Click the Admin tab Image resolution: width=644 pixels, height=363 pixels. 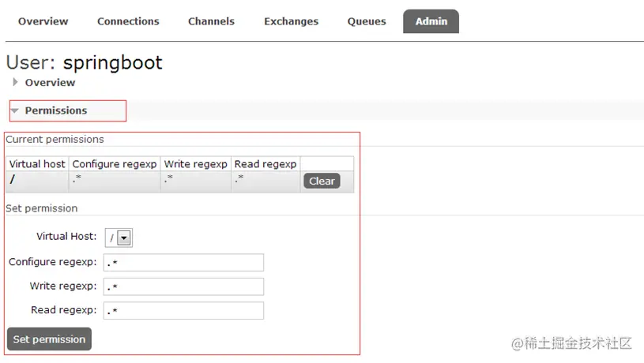(431, 21)
